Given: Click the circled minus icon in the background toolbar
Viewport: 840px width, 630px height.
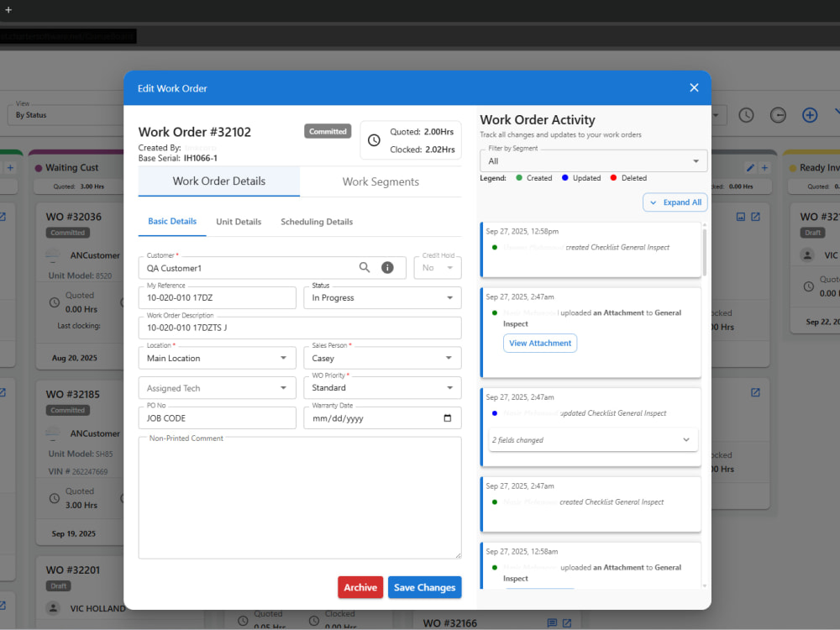Looking at the screenshot, I should 778,114.
